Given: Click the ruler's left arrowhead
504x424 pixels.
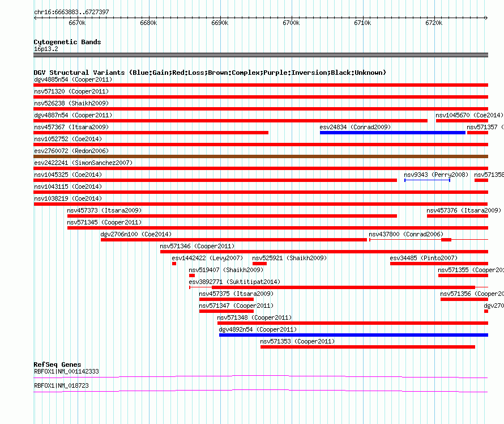Looking at the screenshot, I should pos(35,18).
